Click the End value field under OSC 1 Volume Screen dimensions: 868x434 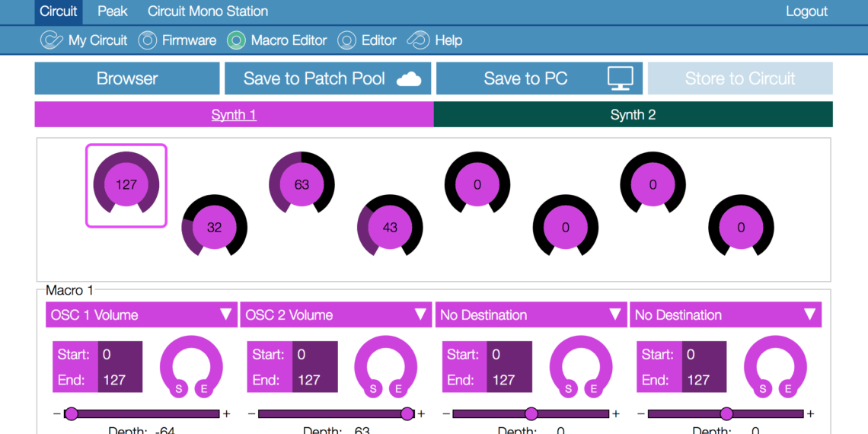(x=119, y=380)
